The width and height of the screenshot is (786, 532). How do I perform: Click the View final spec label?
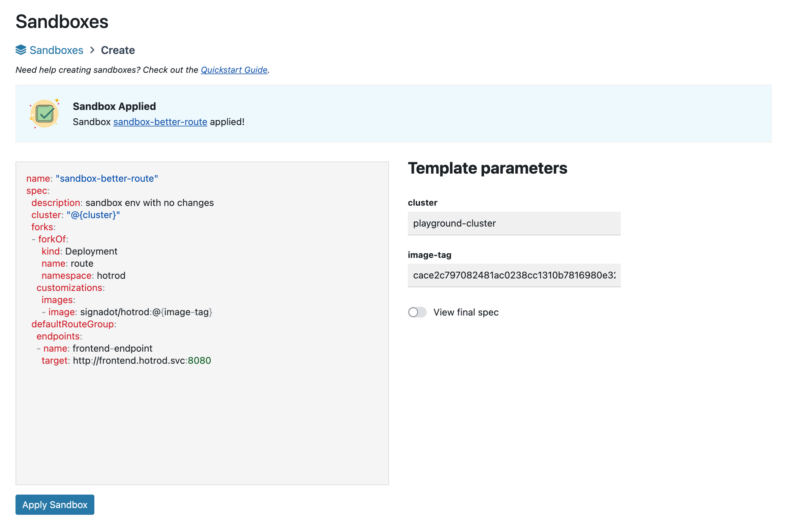(x=466, y=312)
